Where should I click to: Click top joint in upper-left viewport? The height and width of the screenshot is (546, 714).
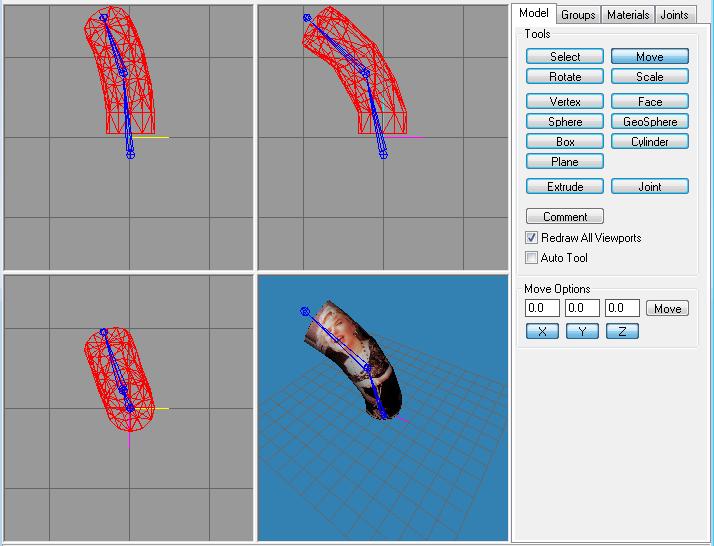coord(104,18)
